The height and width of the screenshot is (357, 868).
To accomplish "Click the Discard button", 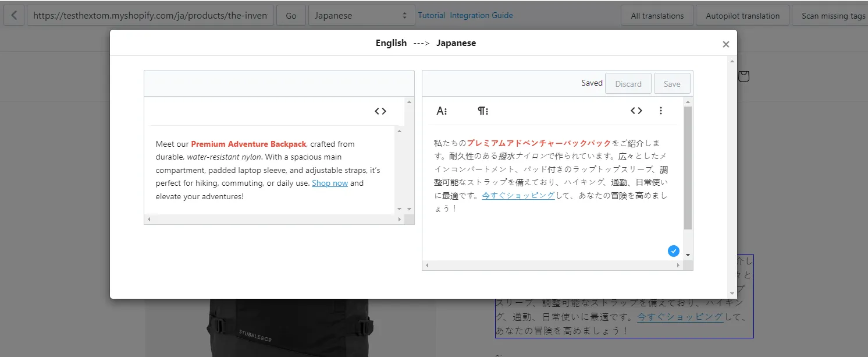I will 628,84.
